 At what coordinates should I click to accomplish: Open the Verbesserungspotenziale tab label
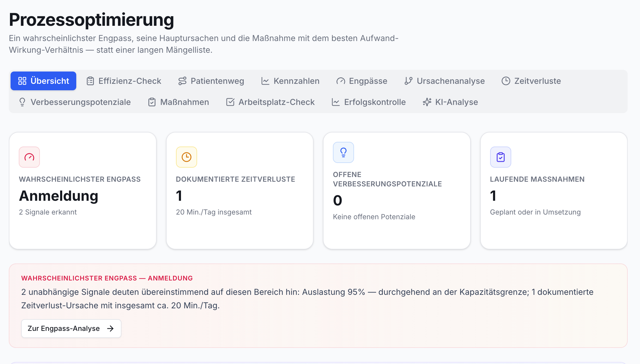[81, 102]
